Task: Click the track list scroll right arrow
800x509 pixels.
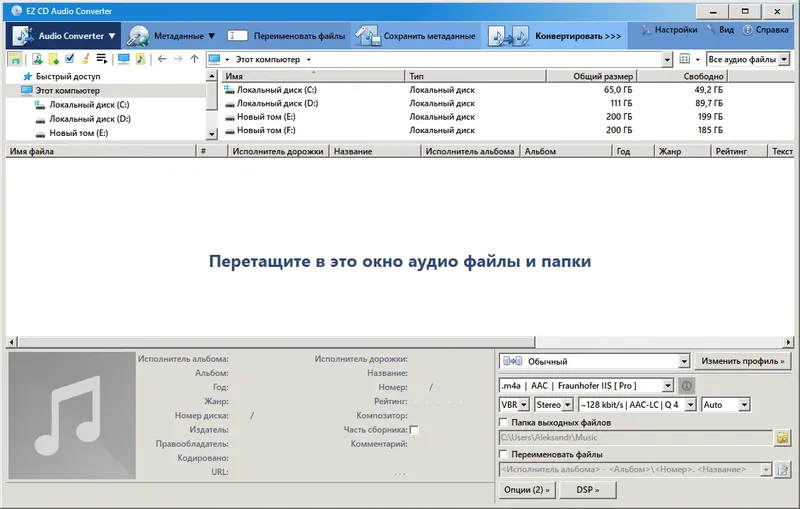Action: pyautogui.click(x=789, y=342)
